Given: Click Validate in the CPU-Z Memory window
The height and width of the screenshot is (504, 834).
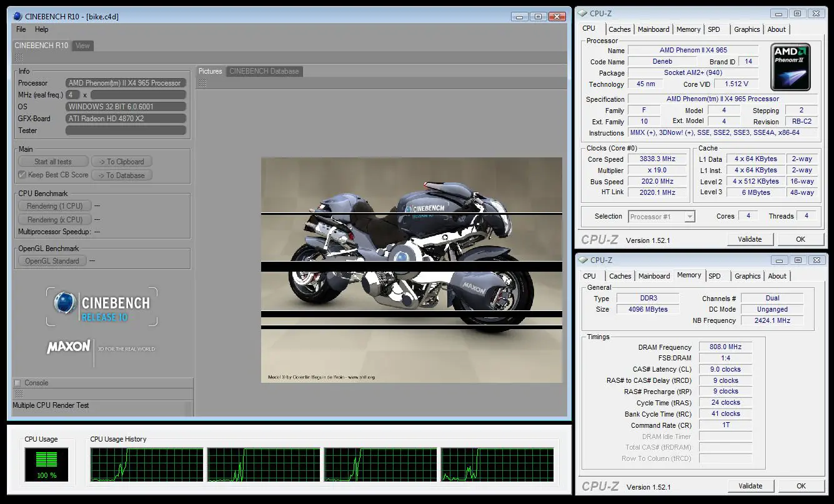Looking at the screenshot, I should tap(750, 486).
